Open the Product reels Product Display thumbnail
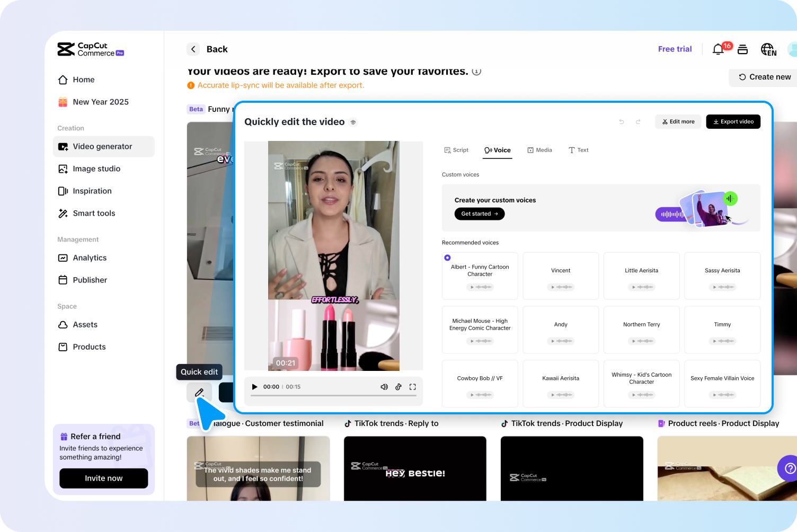The image size is (797, 532). [727, 468]
